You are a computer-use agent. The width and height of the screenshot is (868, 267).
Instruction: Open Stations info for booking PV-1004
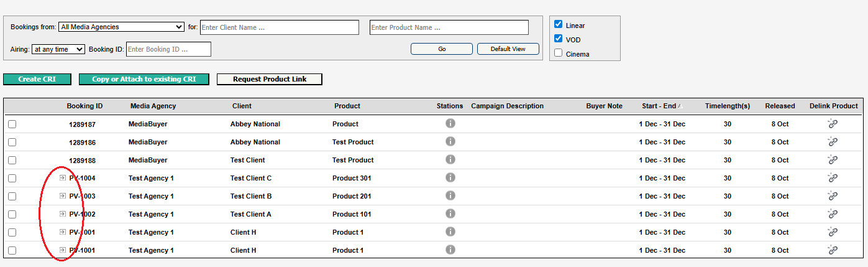(x=450, y=177)
